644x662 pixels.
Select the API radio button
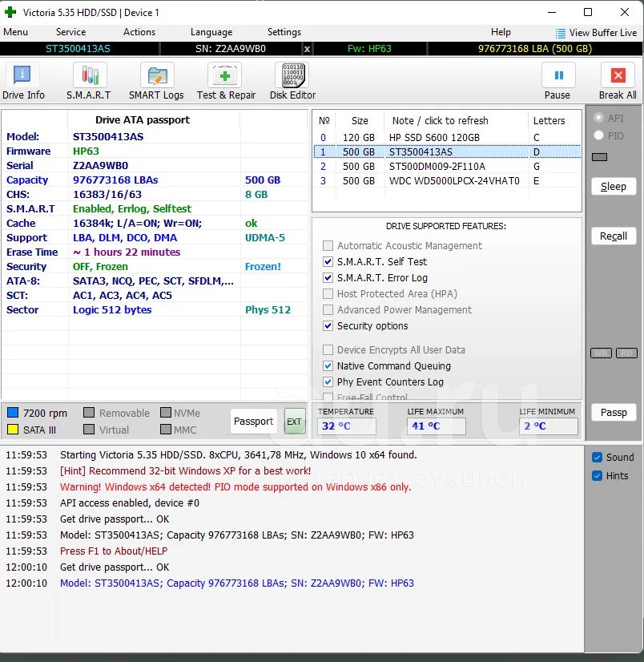(x=598, y=118)
